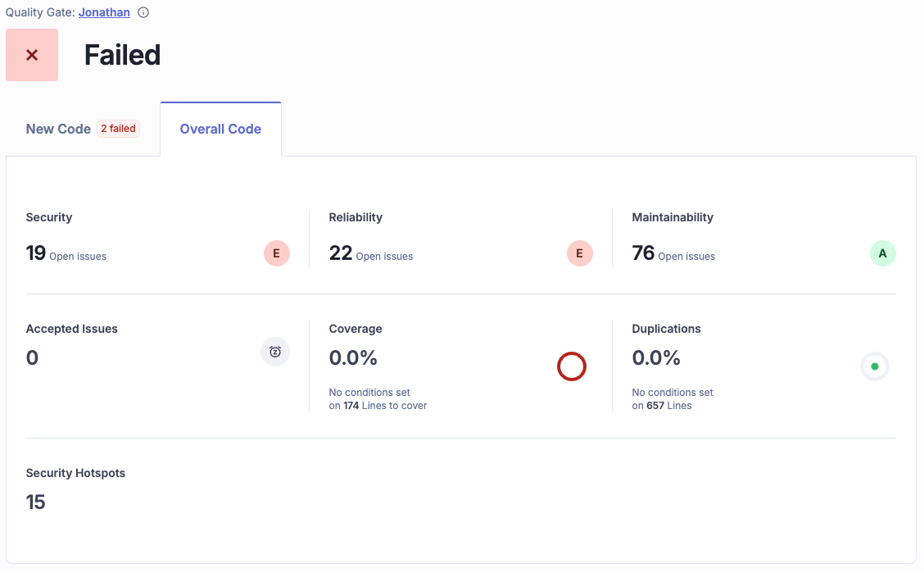The image size is (924, 573).
Task: Open the 0.0% Coverage value
Action: coord(353,358)
